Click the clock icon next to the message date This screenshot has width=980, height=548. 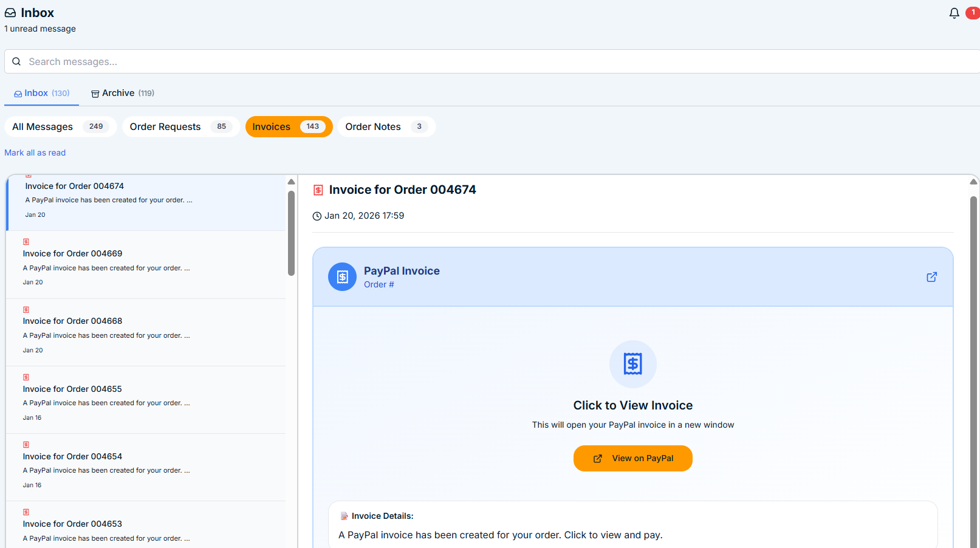(x=317, y=216)
